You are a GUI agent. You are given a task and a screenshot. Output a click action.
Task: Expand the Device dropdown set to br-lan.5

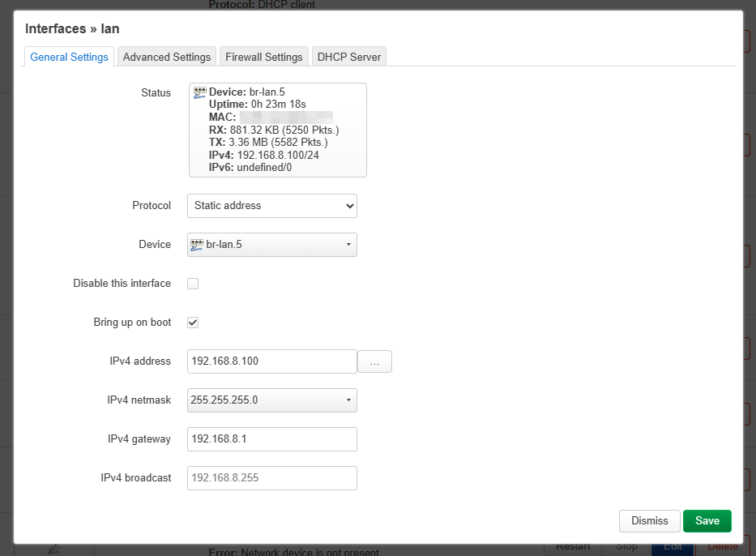click(x=271, y=245)
